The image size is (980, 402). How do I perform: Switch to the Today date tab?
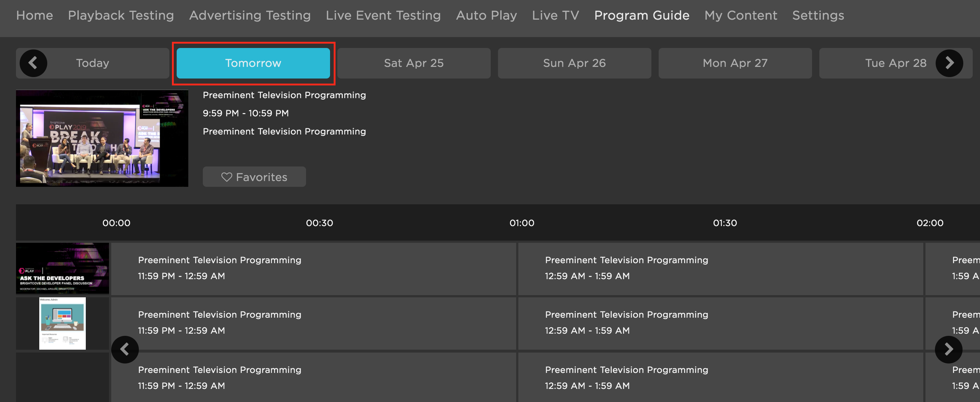92,63
